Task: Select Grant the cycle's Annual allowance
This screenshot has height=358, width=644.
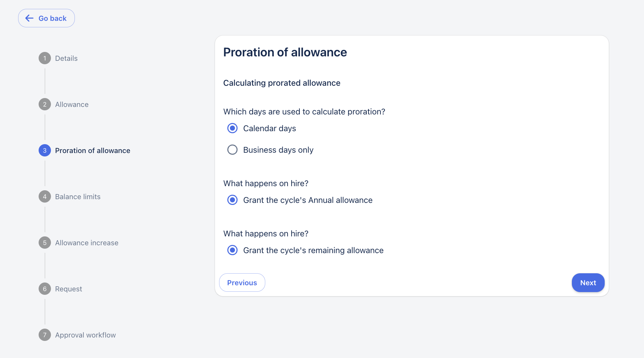Action: (x=232, y=200)
